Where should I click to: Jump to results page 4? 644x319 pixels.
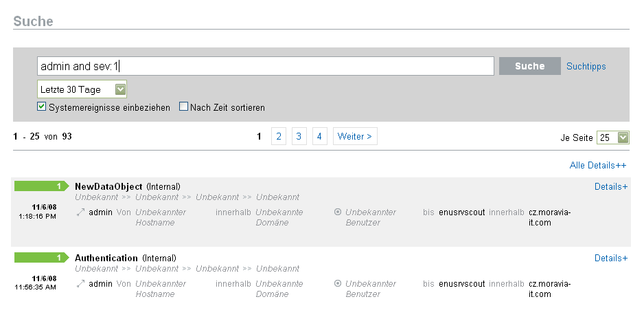click(320, 137)
